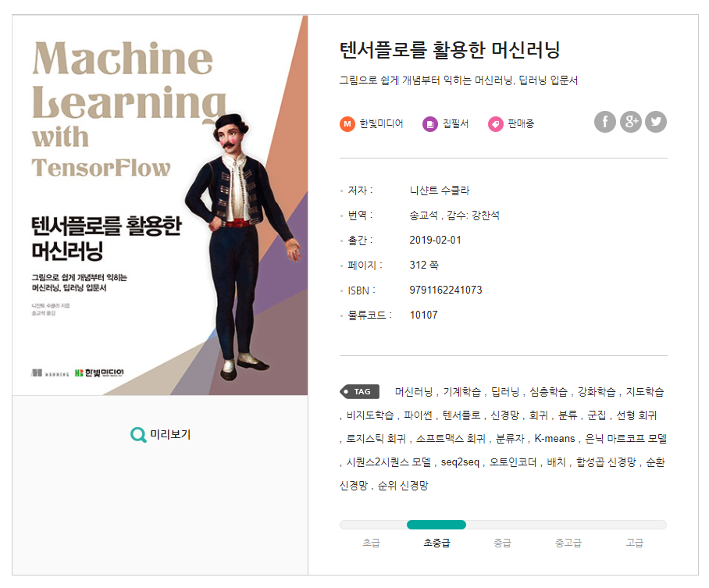
Task: Select the 로지스틱 회귀 tag
Action: coord(376,439)
